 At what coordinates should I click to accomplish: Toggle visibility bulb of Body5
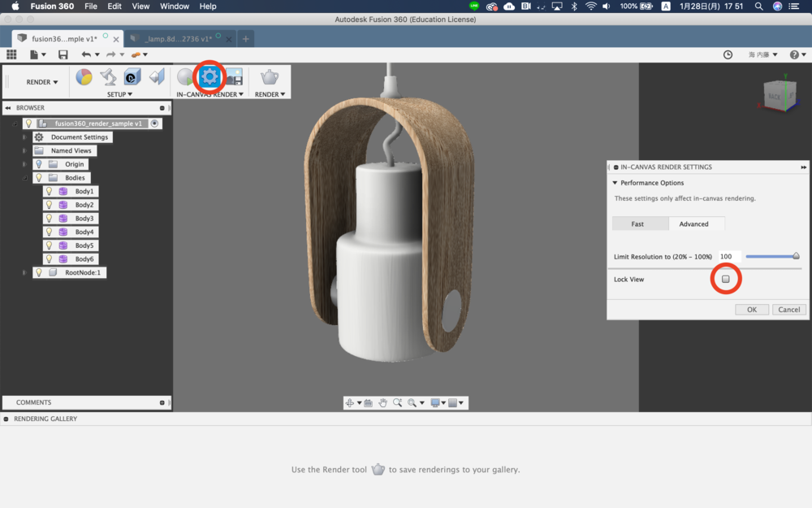50,245
